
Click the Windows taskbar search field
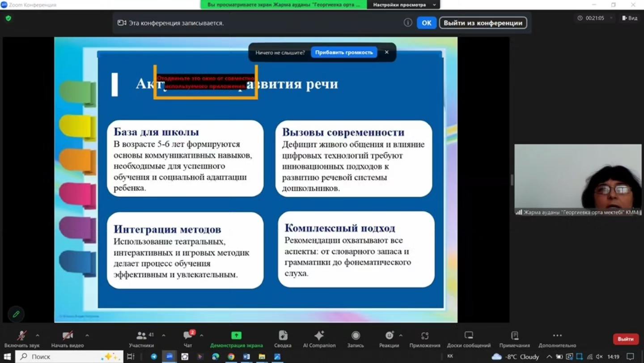click(x=69, y=357)
